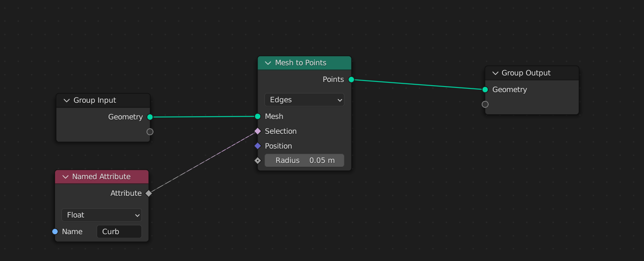Click the Position input socket
The image size is (644, 261).
(x=258, y=146)
